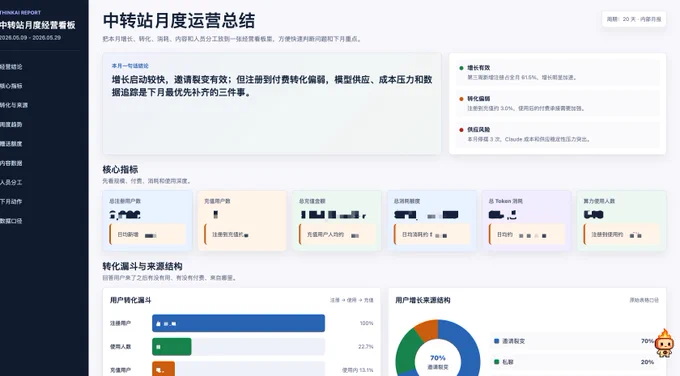
Task: Open the 增长有效 summary row
Action: point(557,72)
